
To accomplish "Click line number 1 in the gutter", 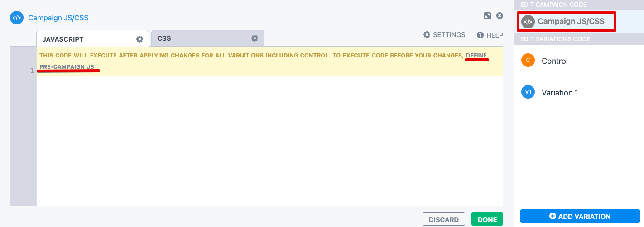I will click(x=32, y=71).
